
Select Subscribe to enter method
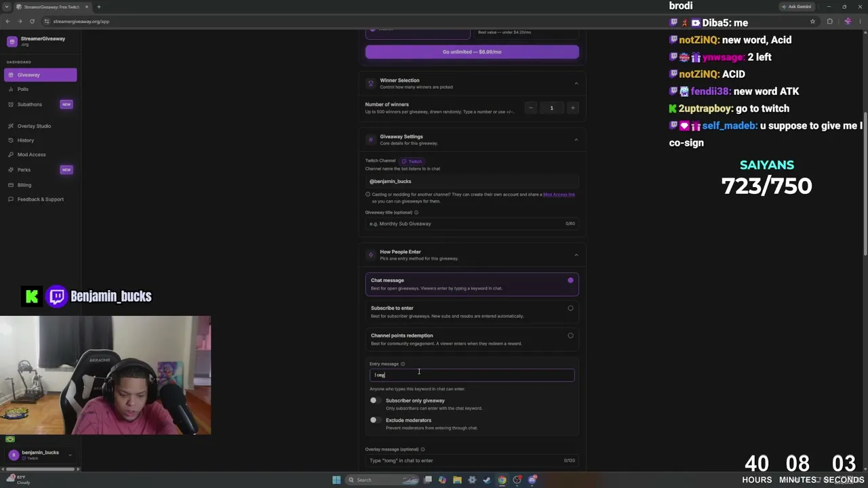pyautogui.click(x=472, y=312)
